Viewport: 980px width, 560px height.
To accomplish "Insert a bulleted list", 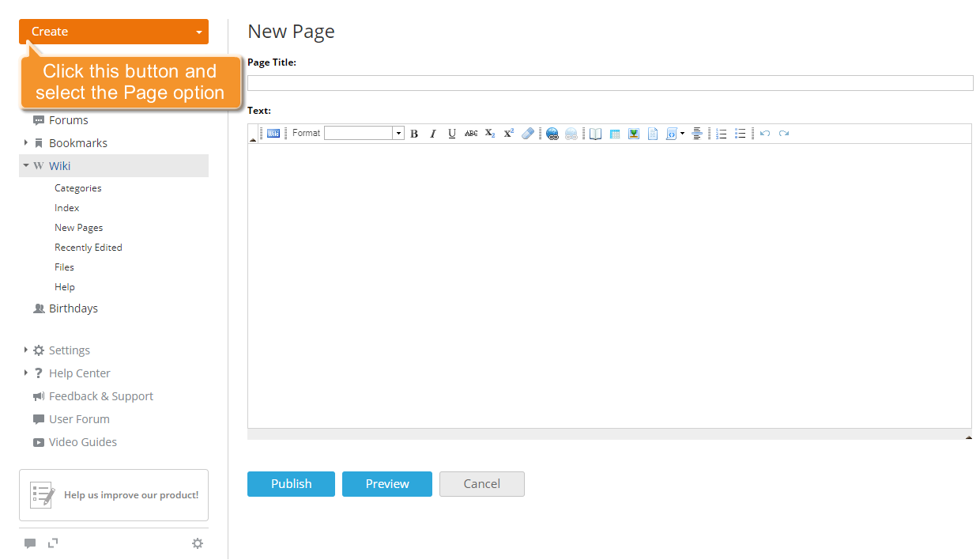I will [x=741, y=134].
